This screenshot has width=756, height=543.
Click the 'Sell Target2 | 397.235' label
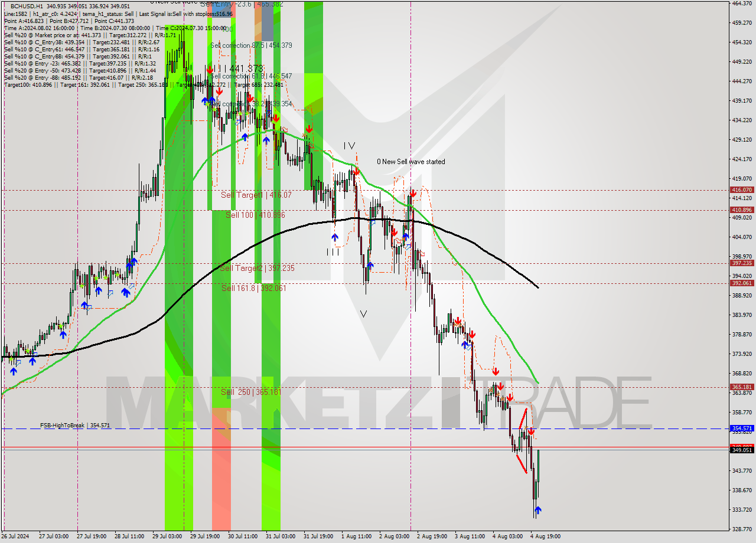click(257, 268)
